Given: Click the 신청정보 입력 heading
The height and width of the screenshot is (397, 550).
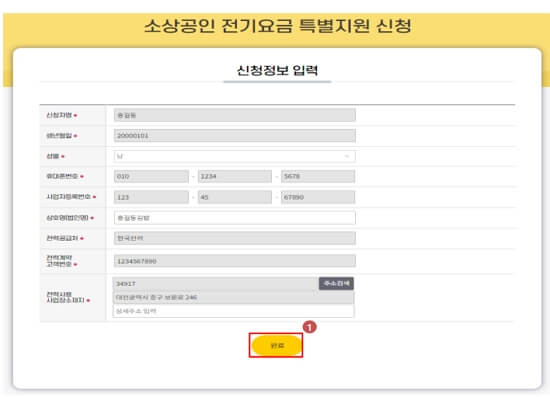Looking at the screenshot, I should pyautogui.click(x=277, y=70).
